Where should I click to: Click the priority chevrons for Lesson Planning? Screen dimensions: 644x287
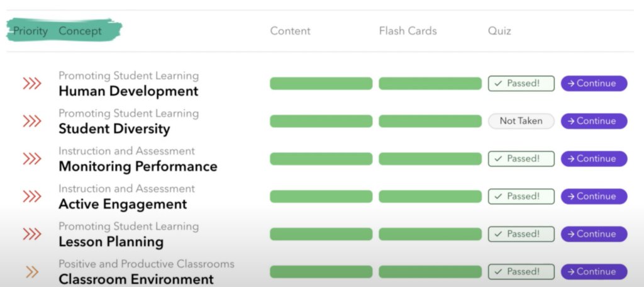(x=31, y=234)
